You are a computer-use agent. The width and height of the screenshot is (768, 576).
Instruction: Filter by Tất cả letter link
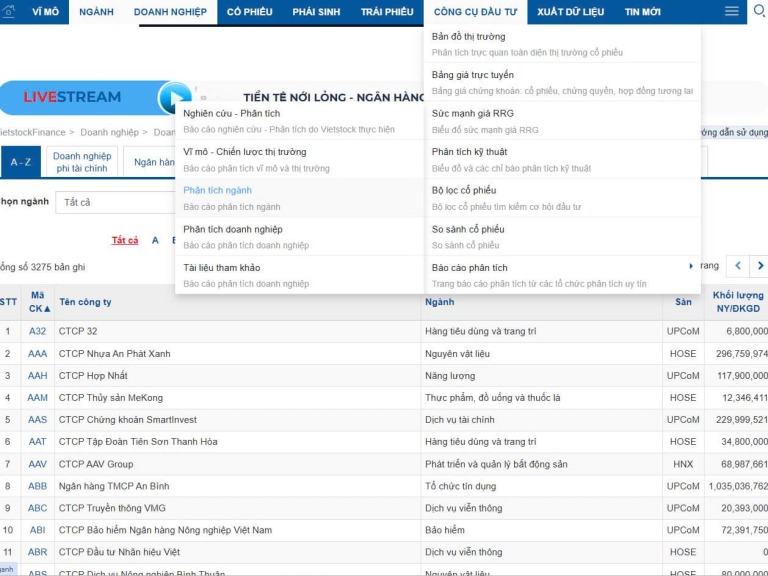point(125,240)
